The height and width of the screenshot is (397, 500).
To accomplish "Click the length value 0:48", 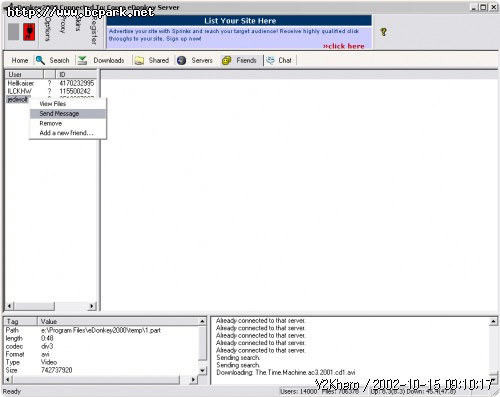I will 47,338.
